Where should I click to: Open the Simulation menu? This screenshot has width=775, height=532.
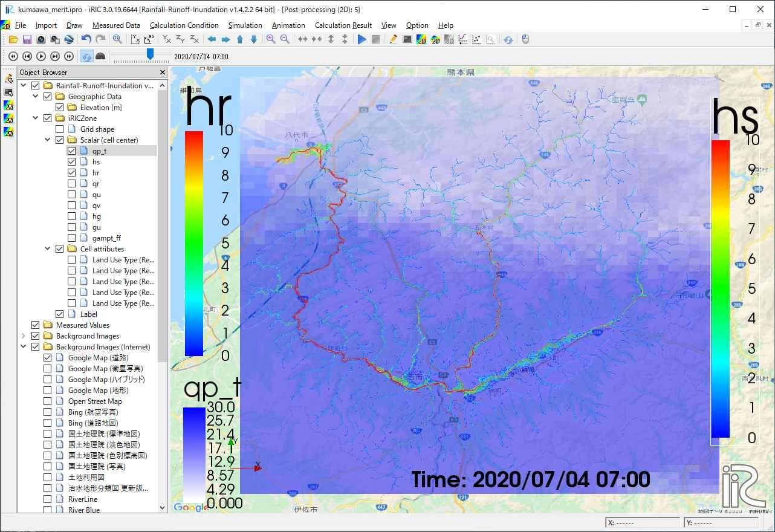point(245,25)
